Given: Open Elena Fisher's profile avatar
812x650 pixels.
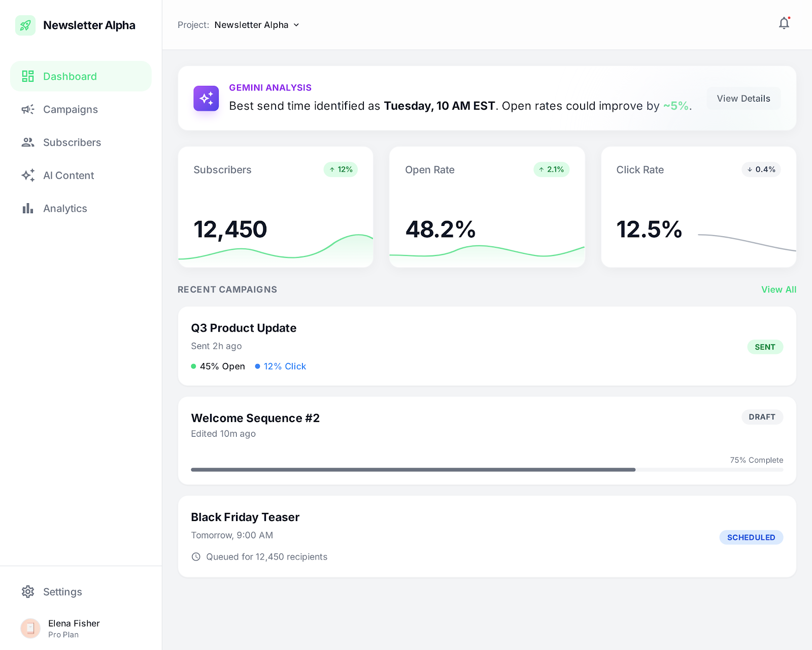Looking at the screenshot, I should tap(30, 628).
